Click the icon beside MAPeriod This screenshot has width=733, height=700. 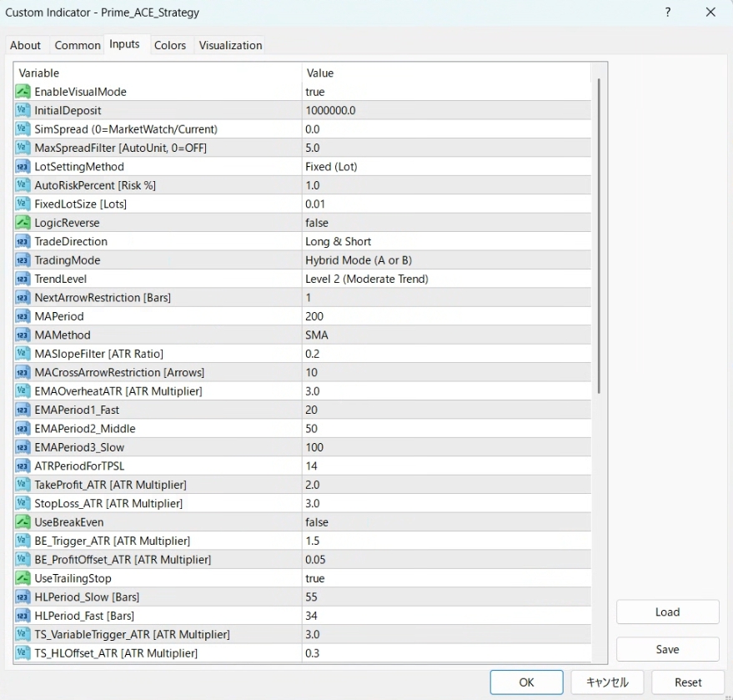(x=23, y=316)
